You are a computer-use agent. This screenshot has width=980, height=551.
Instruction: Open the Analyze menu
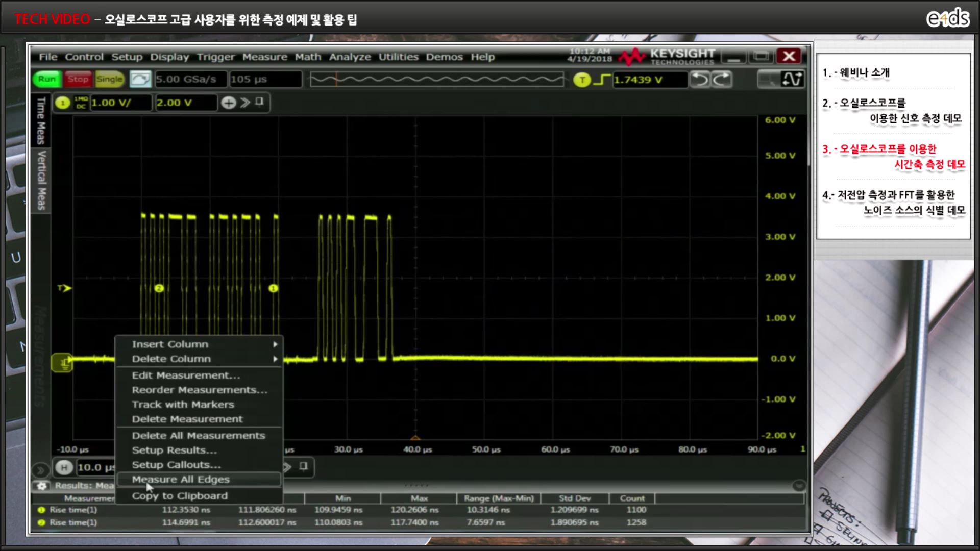(x=350, y=57)
